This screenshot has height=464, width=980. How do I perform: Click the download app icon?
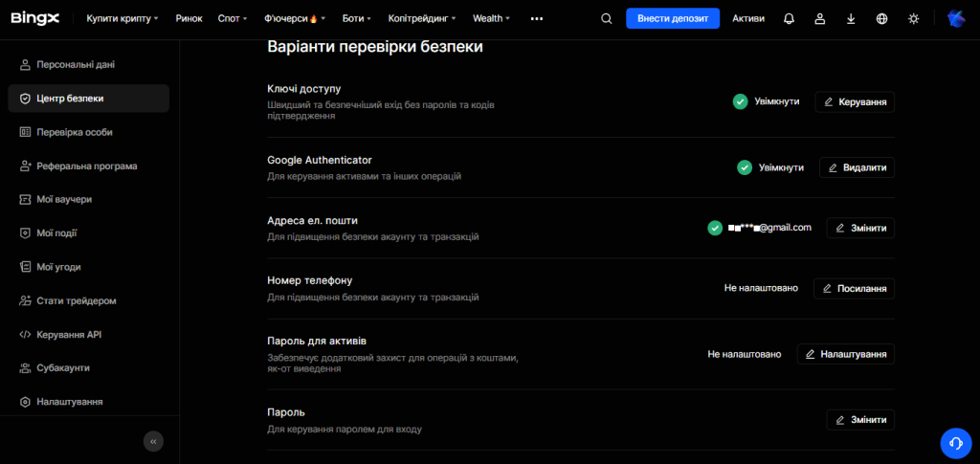click(851, 19)
